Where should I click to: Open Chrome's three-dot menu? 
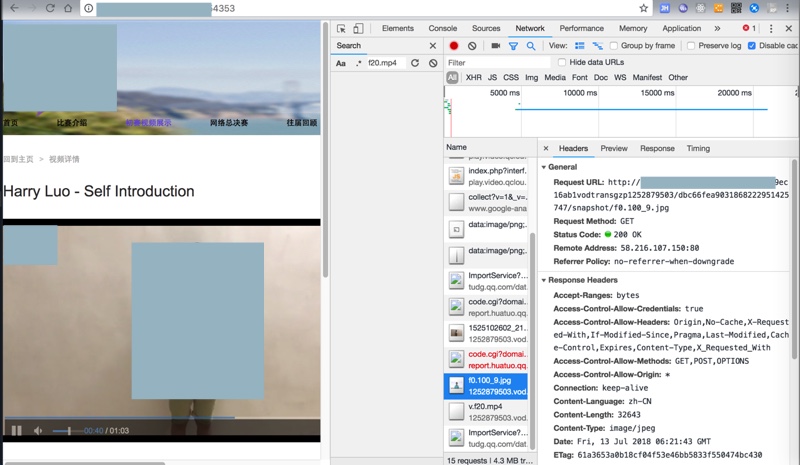788,8
